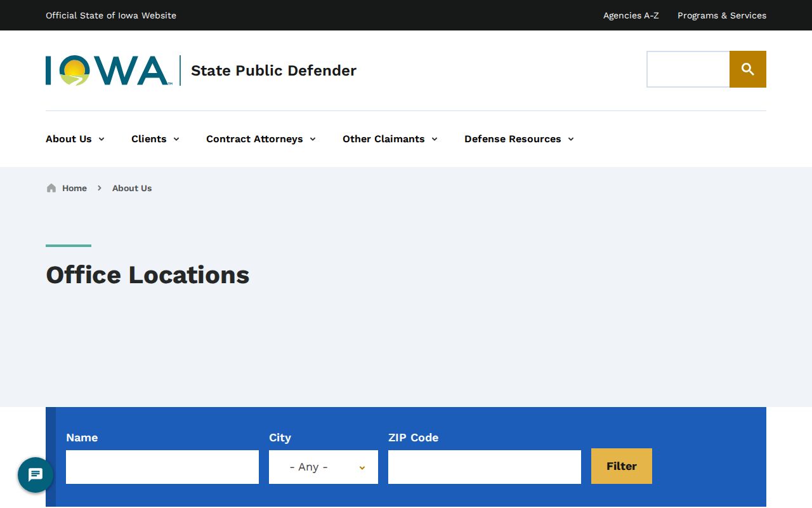Image resolution: width=812 pixels, height=508 pixels.
Task: Go to Home breadcrumb link
Action: pos(74,188)
